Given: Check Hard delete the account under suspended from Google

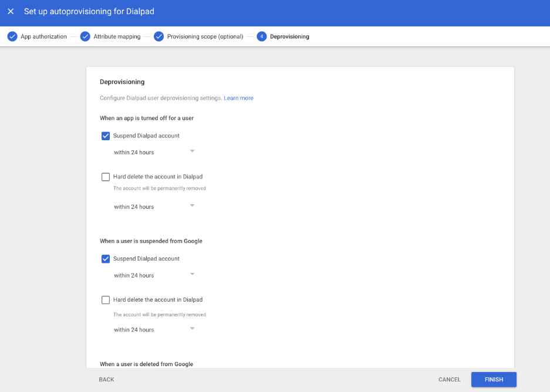Looking at the screenshot, I should tap(106, 300).
